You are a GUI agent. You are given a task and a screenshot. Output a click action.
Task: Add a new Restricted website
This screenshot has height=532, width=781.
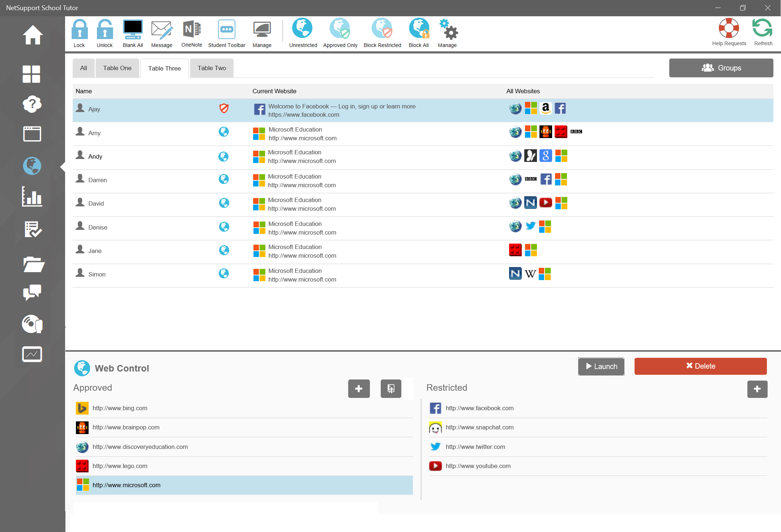point(757,389)
